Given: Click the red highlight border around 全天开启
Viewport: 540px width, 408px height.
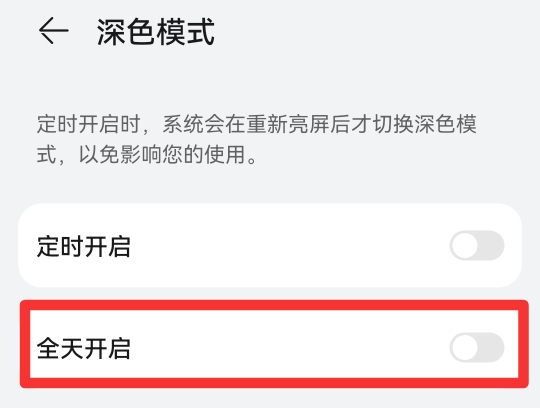Looking at the screenshot, I should coord(274,305).
